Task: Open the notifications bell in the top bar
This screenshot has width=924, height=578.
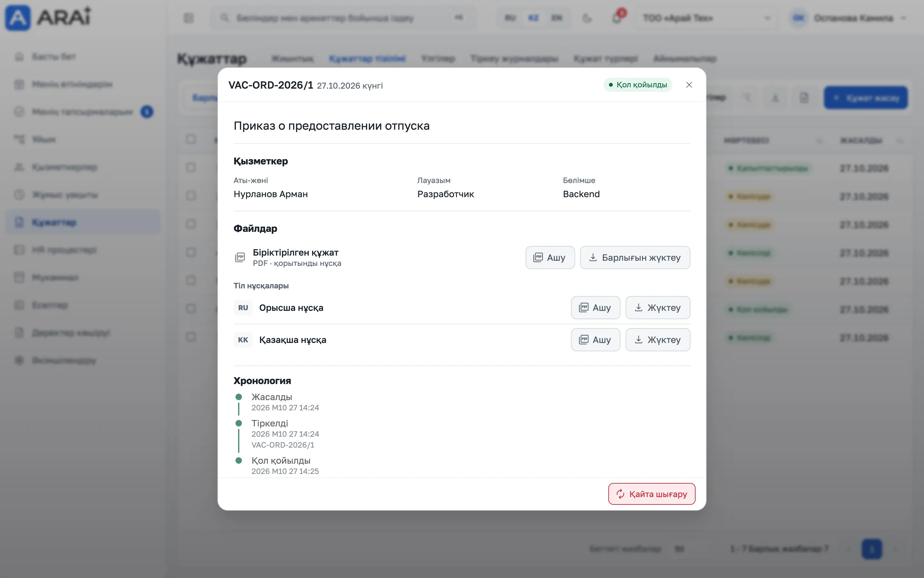Action: [617, 18]
